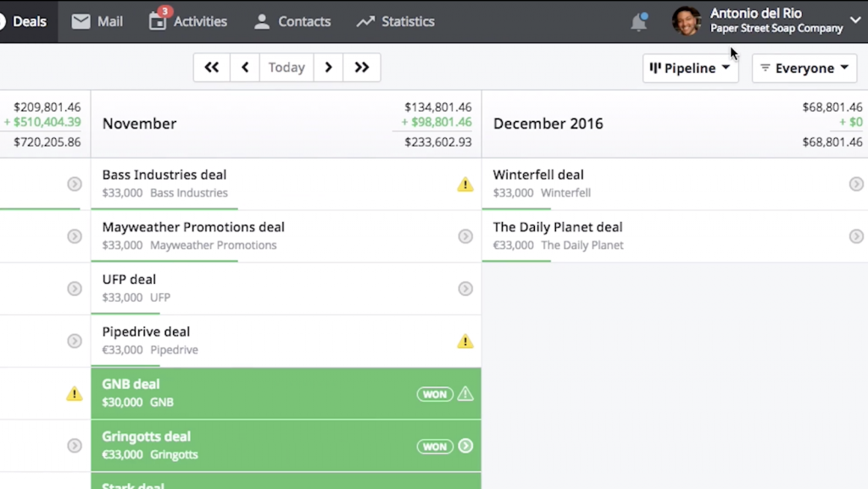Open the Activities tab
This screenshot has width=868, height=489.
click(x=187, y=21)
